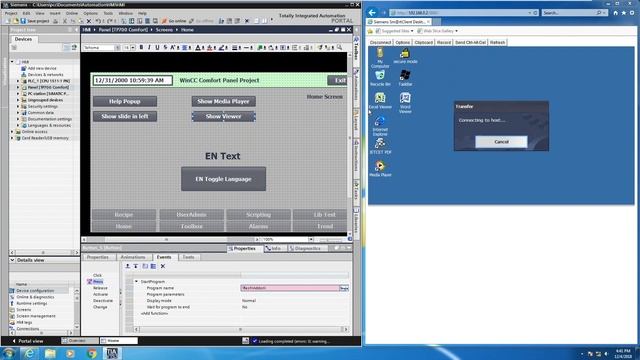Select Devices & networks in the project tree
The height and width of the screenshot is (360, 640).
click(x=45, y=75)
